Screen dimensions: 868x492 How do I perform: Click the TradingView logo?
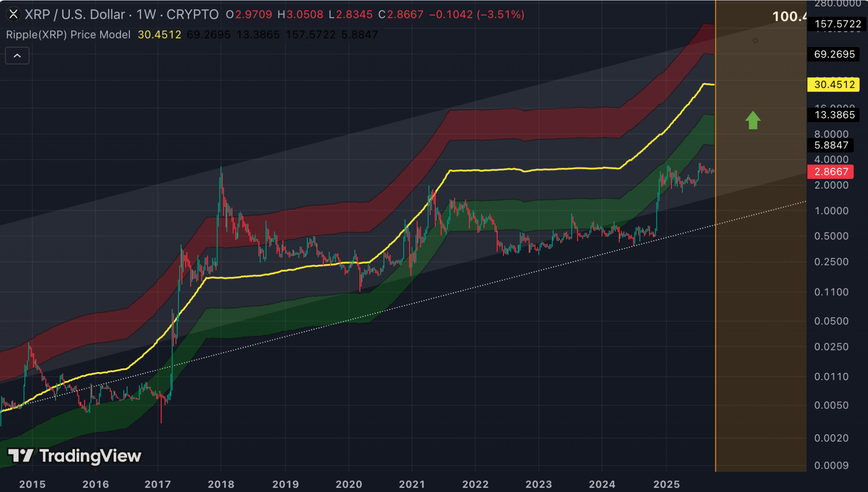click(x=75, y=456)
